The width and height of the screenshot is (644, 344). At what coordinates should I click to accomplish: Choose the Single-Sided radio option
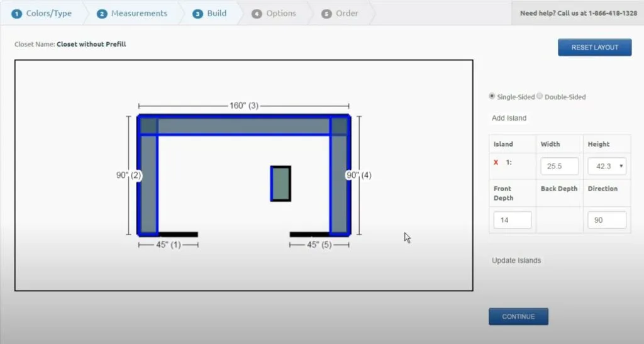492,96
